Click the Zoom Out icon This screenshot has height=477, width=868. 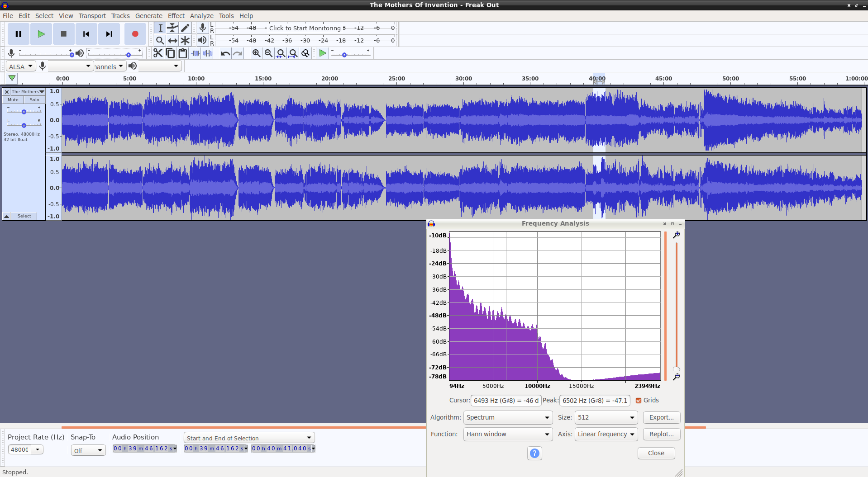[x=268, y=53]
